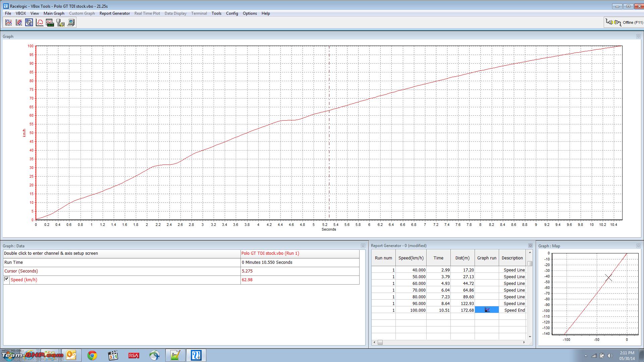Click the report table horizontal scrollbar thumb
This screenshot has width=644, height=362.
click(x=380, y=342)
